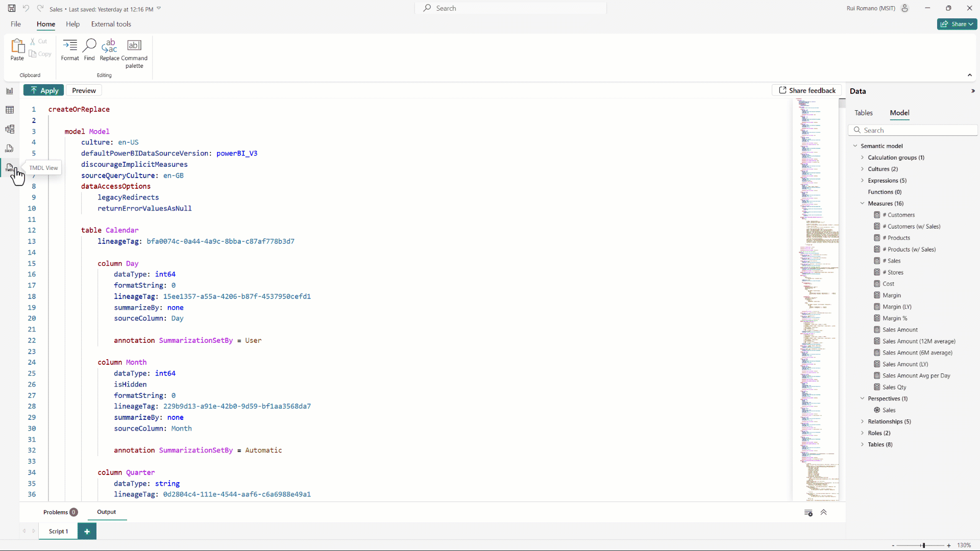Screen dimensions: 980x551
Task: Expand the output panel upward
Action: coord(823,513)
